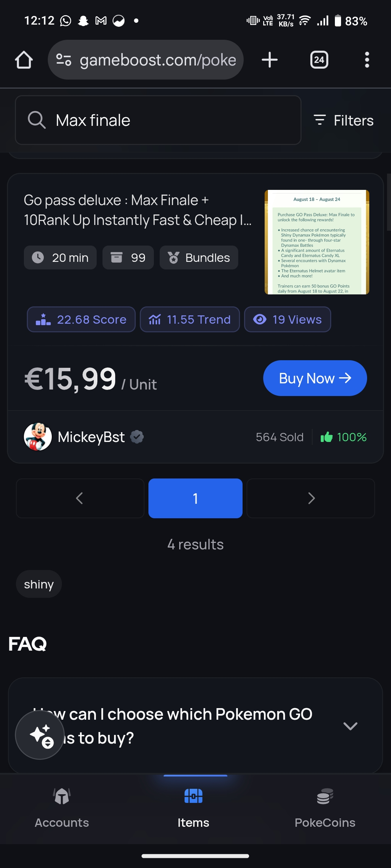
Task: Go to next results page arrow
Action: [x=311, y=498]
